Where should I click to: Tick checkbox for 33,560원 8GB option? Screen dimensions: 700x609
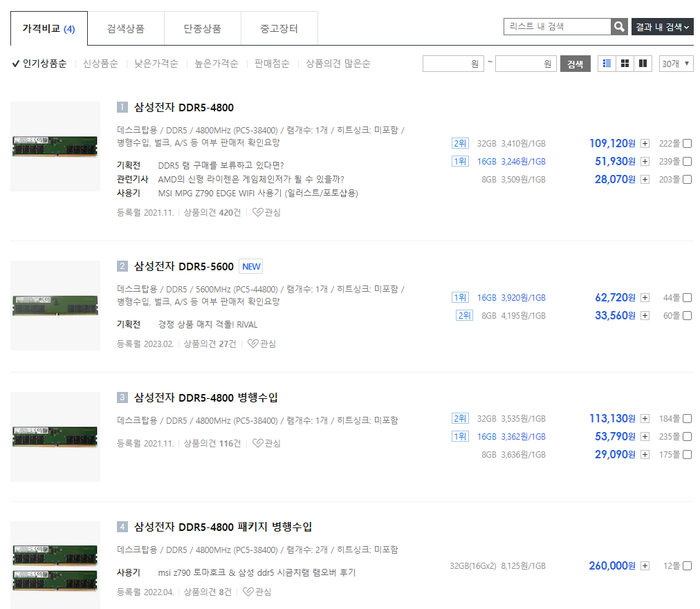pyautogui.click(x=688, y=315)
